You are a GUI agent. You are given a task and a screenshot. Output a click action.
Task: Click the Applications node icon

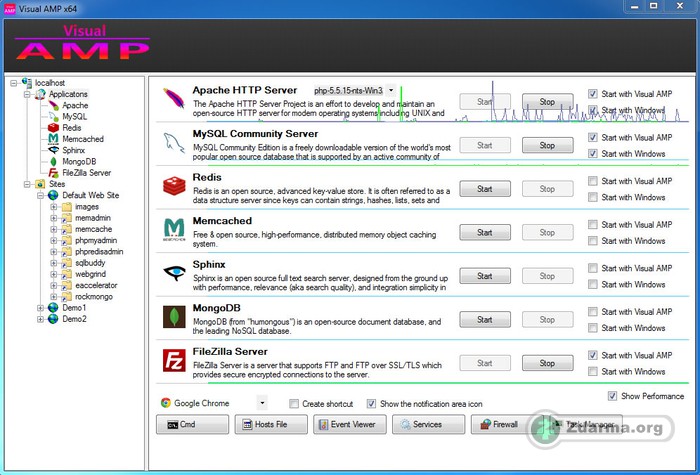click(40, 94)
